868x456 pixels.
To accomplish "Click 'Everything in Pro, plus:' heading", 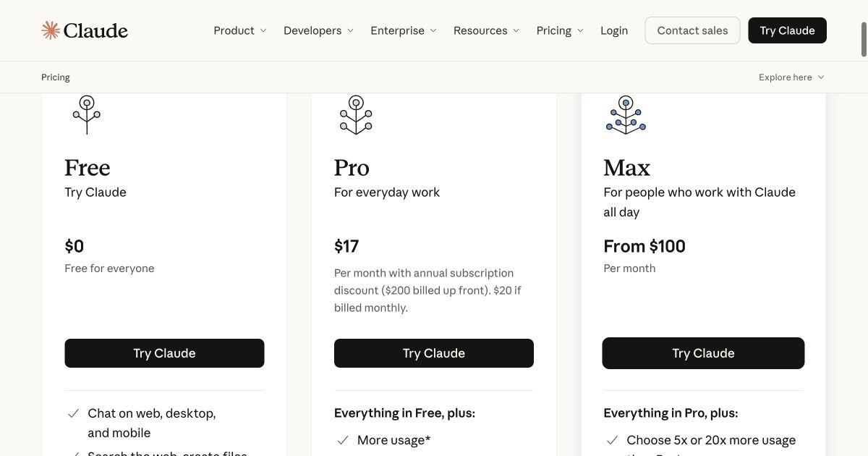I will point(671,413).
